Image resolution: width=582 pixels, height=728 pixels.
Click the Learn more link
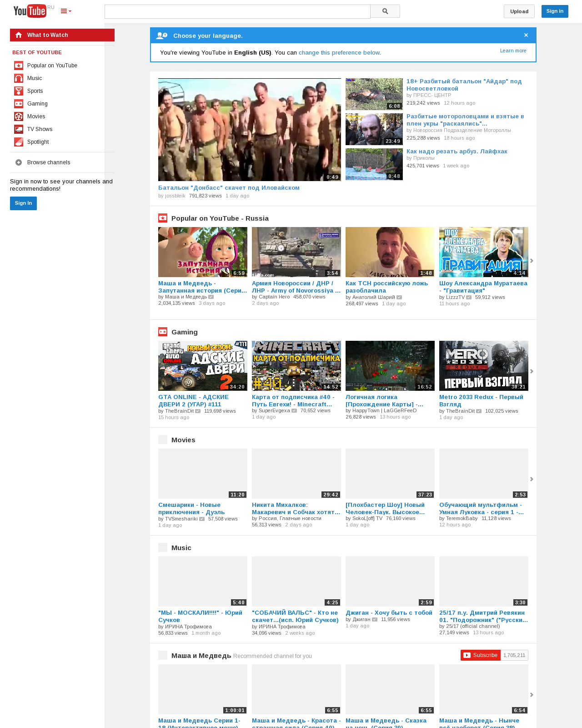pyautogui.click(x=513, y=51)
